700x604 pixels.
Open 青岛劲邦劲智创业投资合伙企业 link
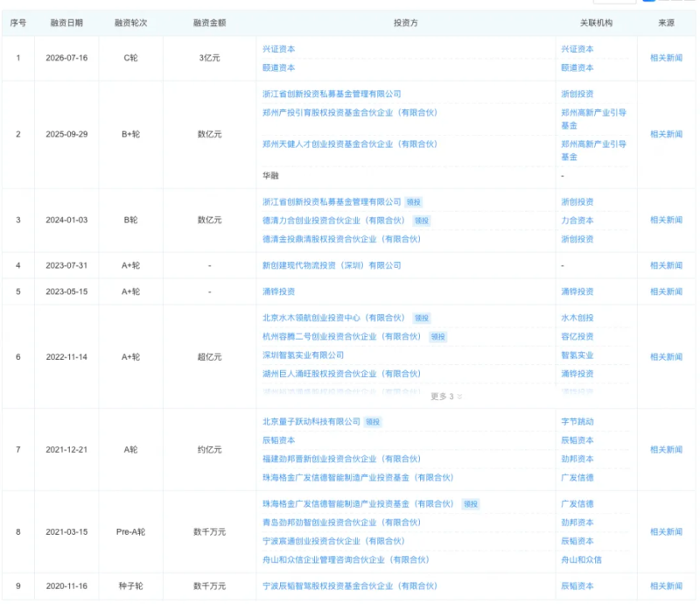[341, 523]
